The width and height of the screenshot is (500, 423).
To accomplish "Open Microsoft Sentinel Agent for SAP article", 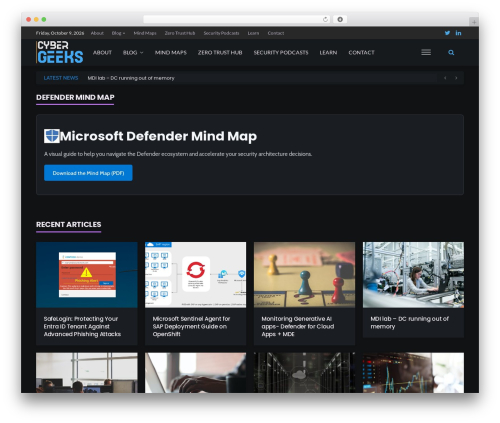I will pos(191,326).
